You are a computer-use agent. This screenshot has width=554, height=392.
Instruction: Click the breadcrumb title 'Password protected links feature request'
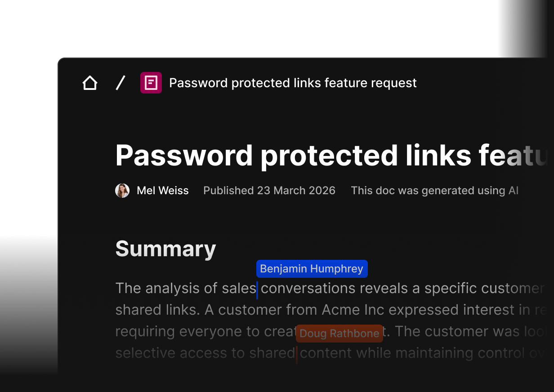click(x=293, y=83)
